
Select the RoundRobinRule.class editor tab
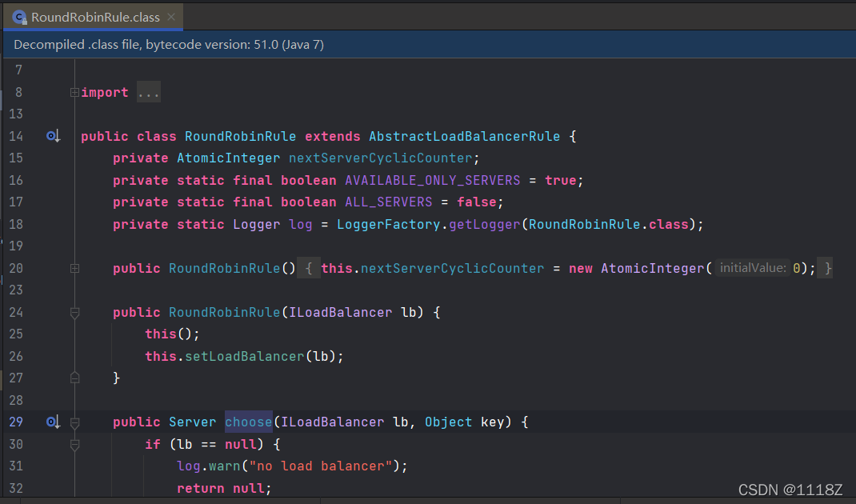[x=94, y=17]
